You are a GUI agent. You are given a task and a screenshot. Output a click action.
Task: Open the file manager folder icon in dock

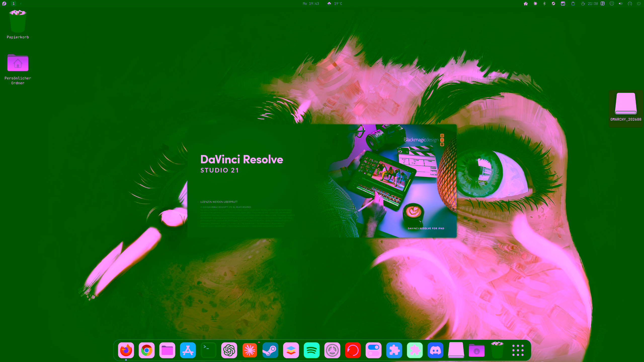click(167, 350)
